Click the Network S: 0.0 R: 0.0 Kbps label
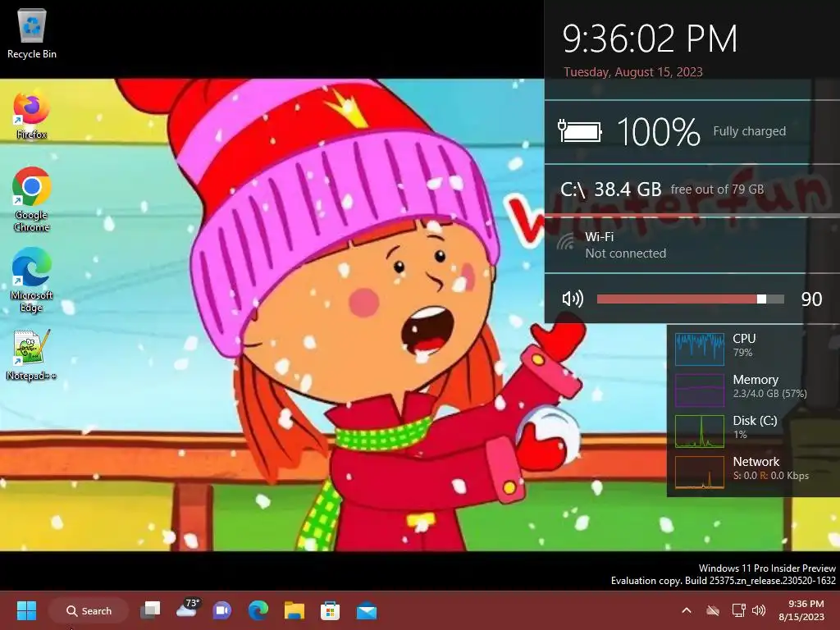The image size is (840, 630). tap(770, 468)
